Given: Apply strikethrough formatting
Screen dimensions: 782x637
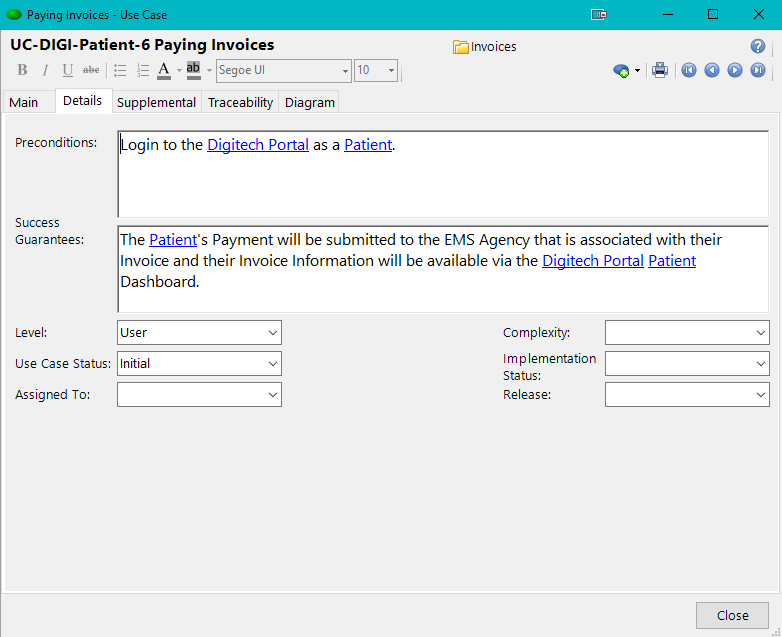Looking at the screenshot, I should pos(91,70).
